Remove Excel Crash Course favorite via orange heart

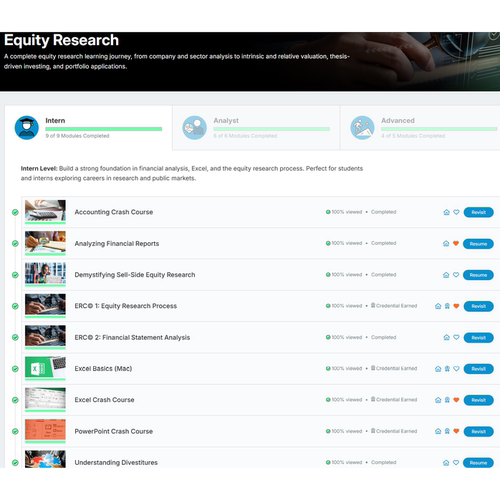point(456,400)
